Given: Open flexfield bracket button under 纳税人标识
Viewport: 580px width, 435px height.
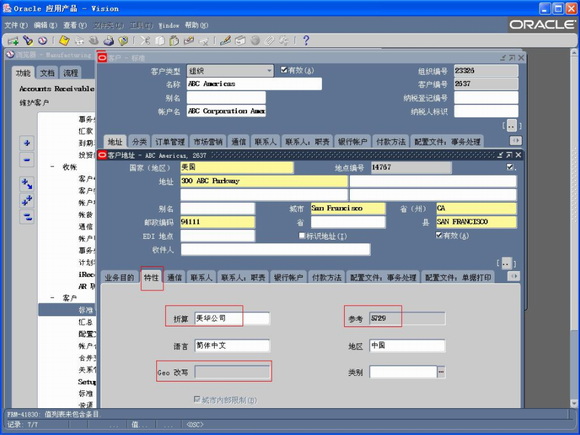Looking at the screenshot, I should [x=512, y=126].
